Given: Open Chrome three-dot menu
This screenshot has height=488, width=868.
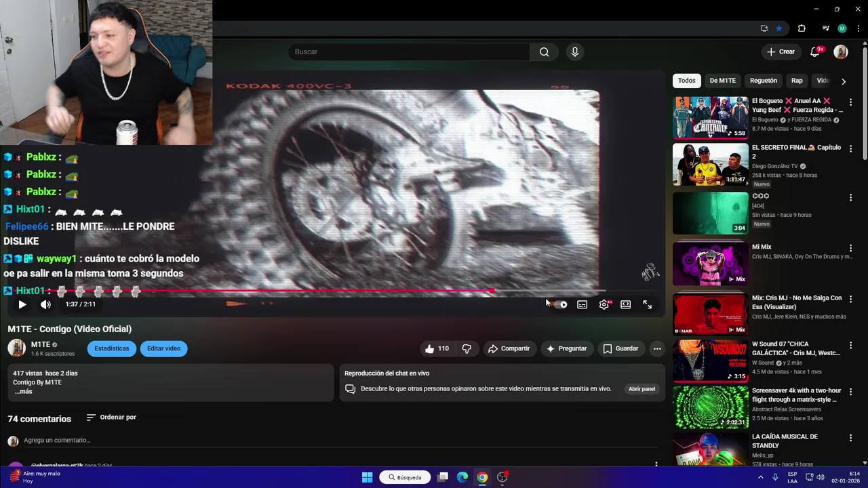Looking at the screenshot, I should 859,28.
